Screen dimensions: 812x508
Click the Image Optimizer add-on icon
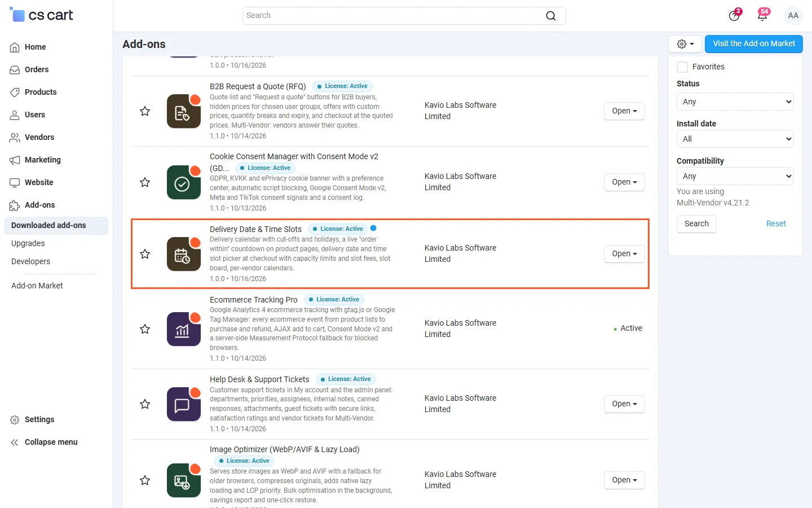point(184,480)
